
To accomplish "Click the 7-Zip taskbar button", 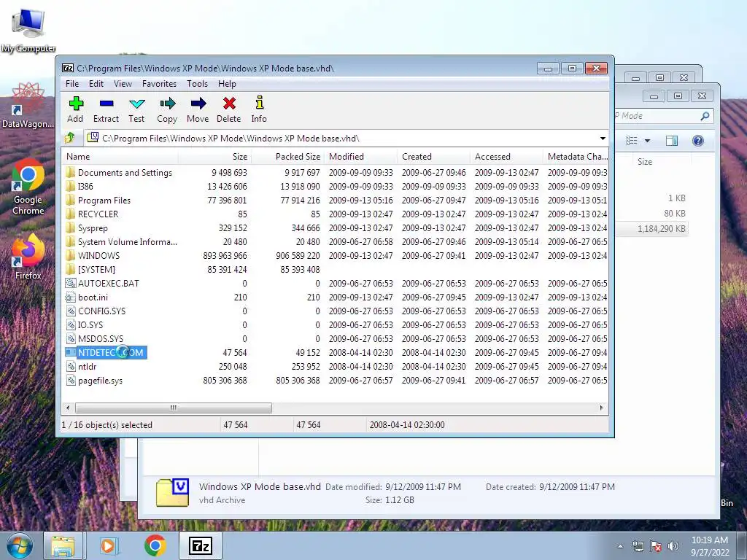I will (x=201, y=545).
